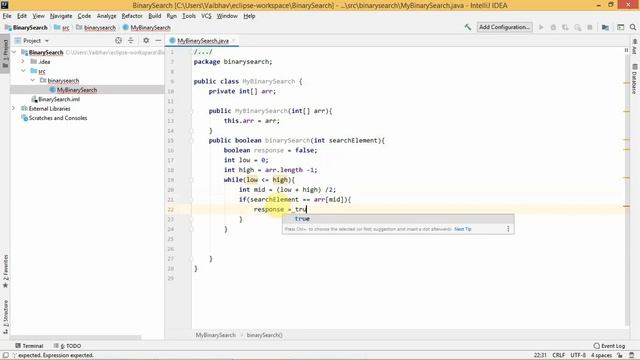The height and width of the screenshot is (360, 640).
Task: Open the Code menu
Action: (x=84, y=16)
